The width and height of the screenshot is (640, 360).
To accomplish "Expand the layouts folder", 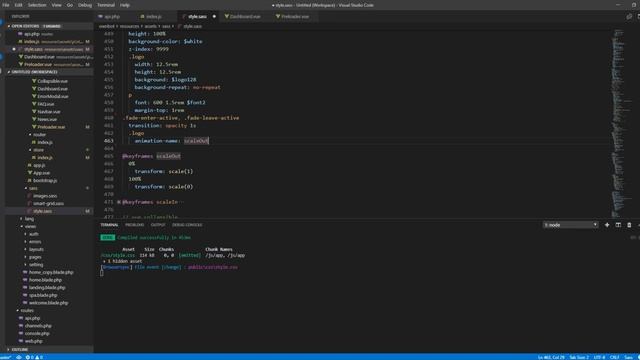I will coord(36,249).
